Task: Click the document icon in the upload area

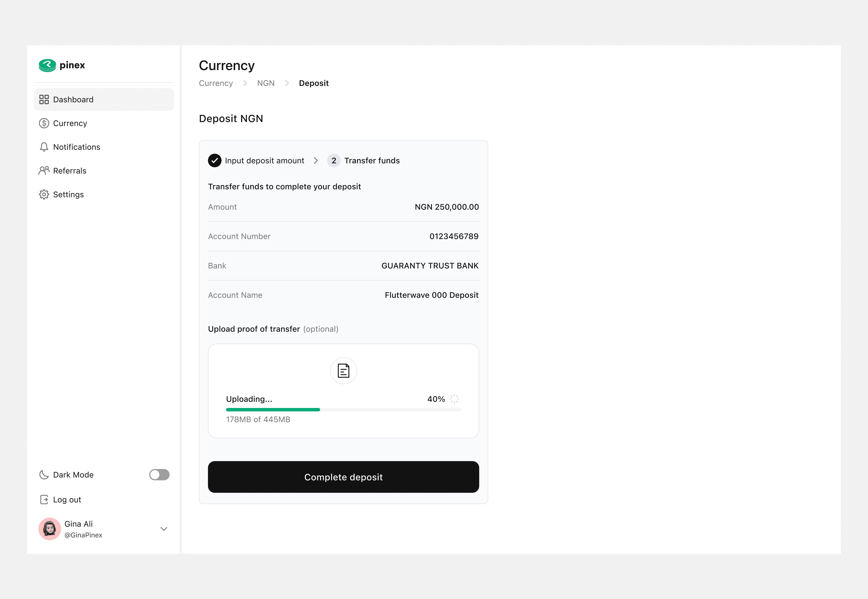Action: tap(343, 371)
